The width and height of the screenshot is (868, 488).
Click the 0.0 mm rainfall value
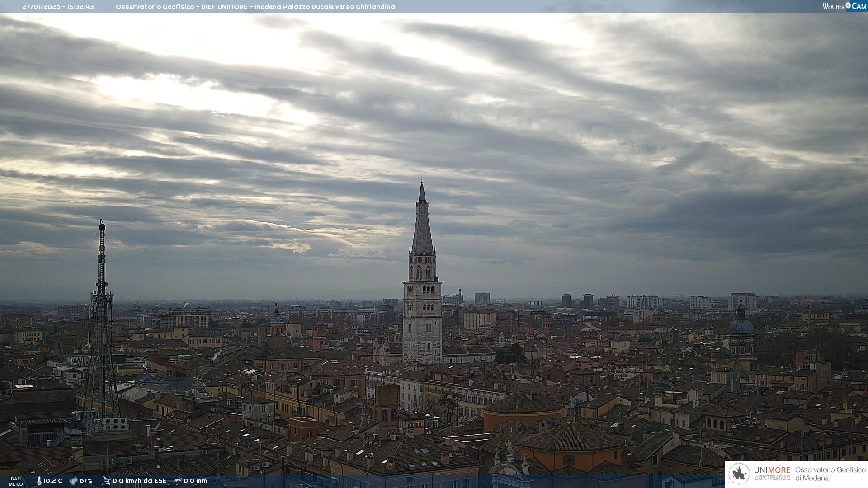(195, 481)
